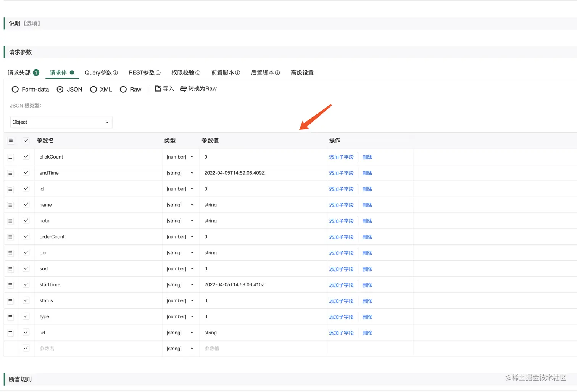Toggle the checkbox in the empty new-parameter row
The width and height of the screenshot is (577, 392).
coord(26,348)
